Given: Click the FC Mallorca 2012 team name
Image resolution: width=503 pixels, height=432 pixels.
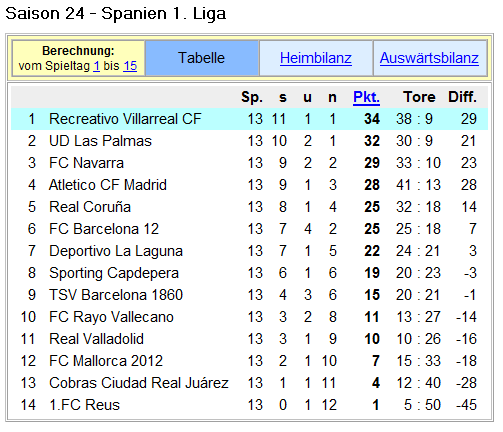Looking at the screenshot, I should [x=106, y=361].
